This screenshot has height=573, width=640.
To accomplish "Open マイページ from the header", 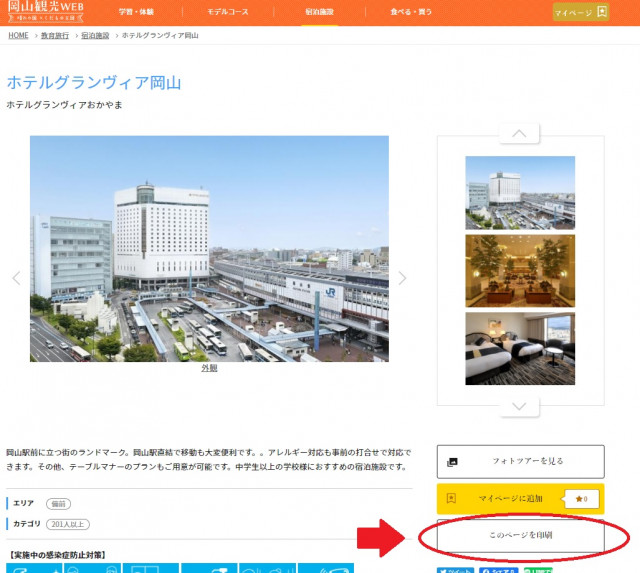I will (x=581, y=12).
